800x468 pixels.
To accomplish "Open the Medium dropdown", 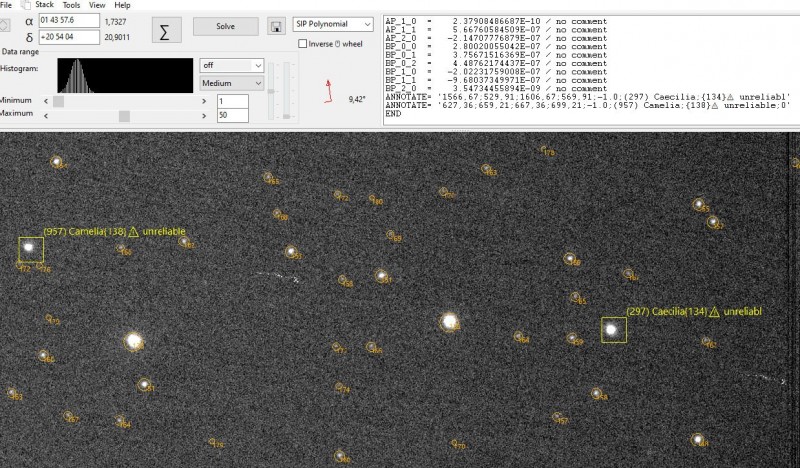I will 232,83.
